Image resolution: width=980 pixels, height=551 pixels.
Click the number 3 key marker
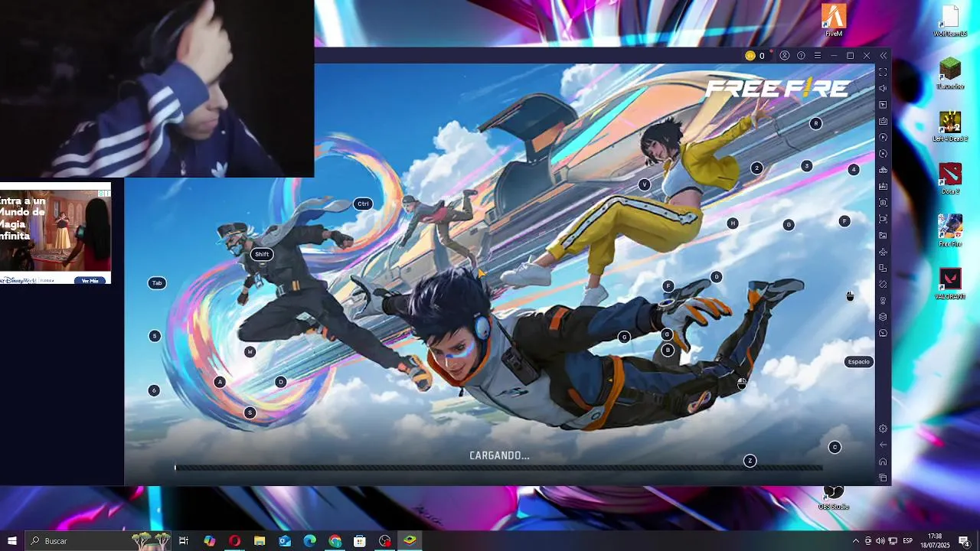click(x=806, y=166)
